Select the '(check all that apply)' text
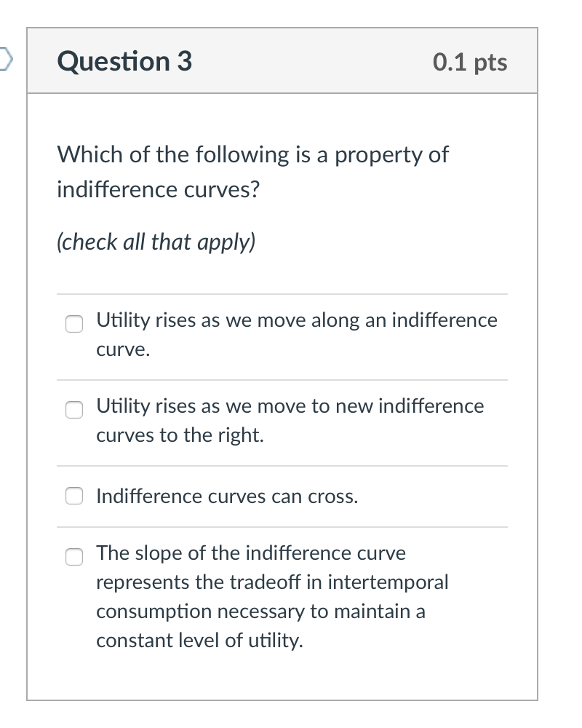582x728 pixels. 155,242
